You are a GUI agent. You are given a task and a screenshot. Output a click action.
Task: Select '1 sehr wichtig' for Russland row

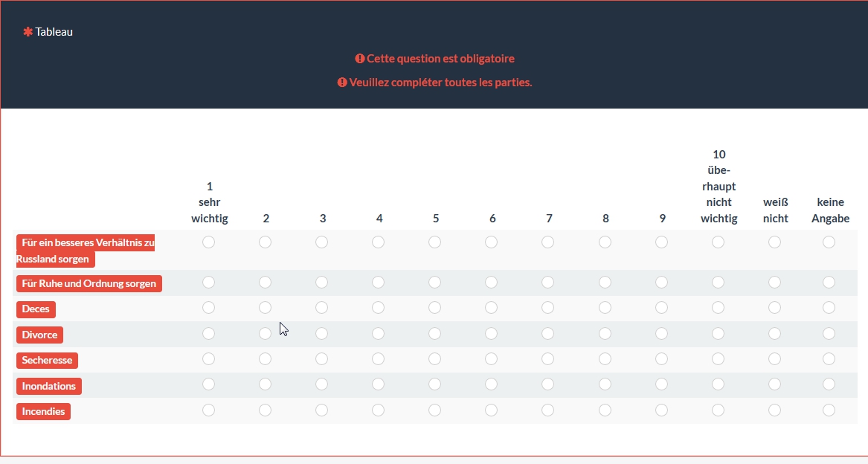tap(209, 242)
